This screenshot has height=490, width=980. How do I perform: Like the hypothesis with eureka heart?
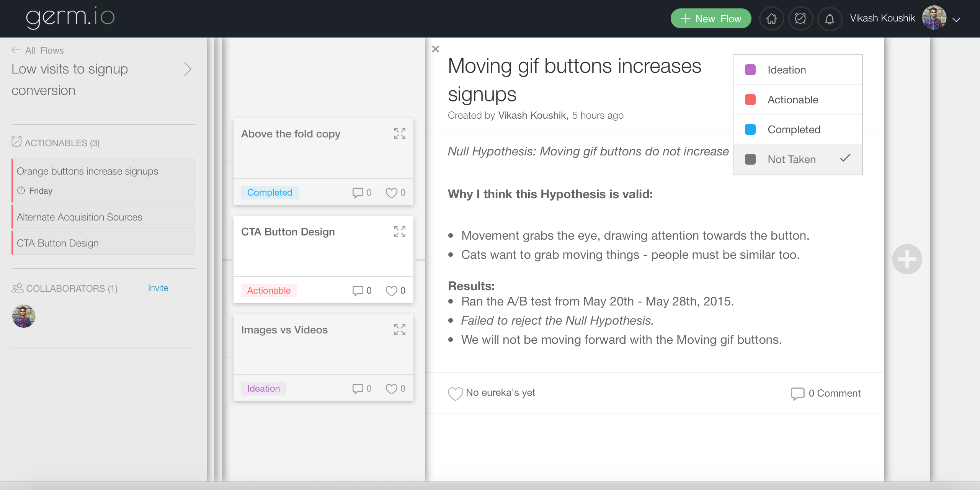(x=455, y=393)
